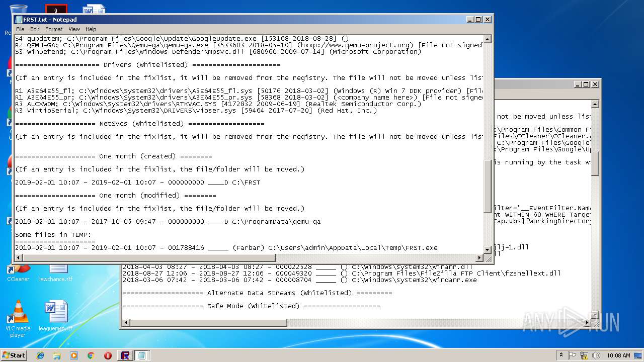Launch Internet Explorer from the taskbar

[40, 355]
